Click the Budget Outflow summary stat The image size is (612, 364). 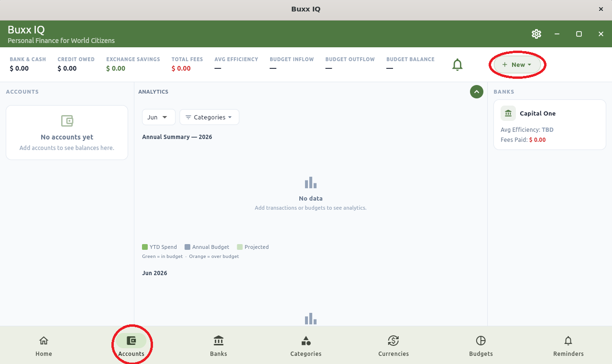click(350, 64)
